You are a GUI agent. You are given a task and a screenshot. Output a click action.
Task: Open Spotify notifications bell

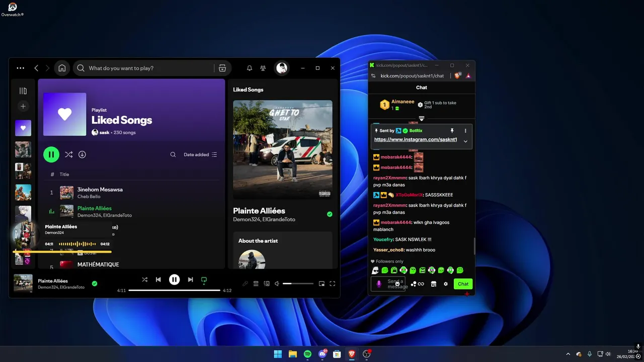[x=249, y=68]
